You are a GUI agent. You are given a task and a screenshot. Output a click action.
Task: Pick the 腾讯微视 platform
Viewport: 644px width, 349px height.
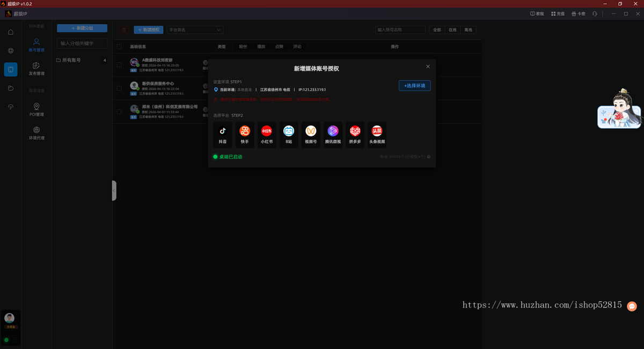[333, 134]
